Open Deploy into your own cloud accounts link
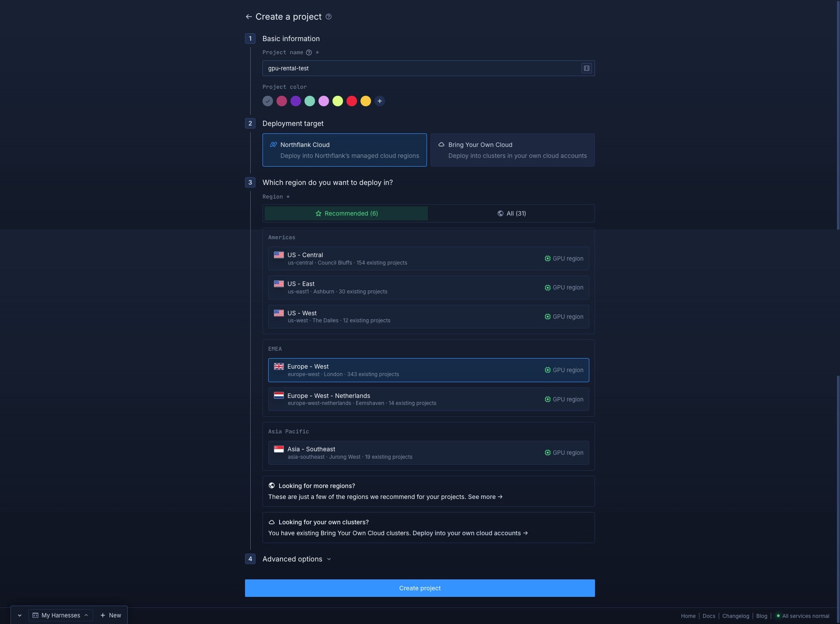Image resolution: width=840 pixels, height=624 pixels. tap(470, 533)
